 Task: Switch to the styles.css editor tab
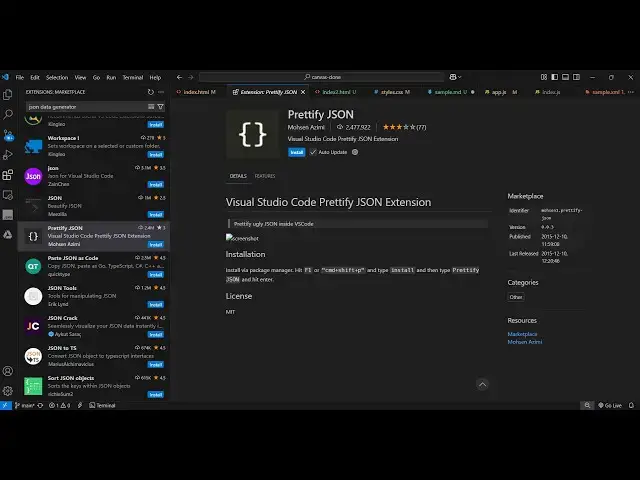[x=392, y=92]
